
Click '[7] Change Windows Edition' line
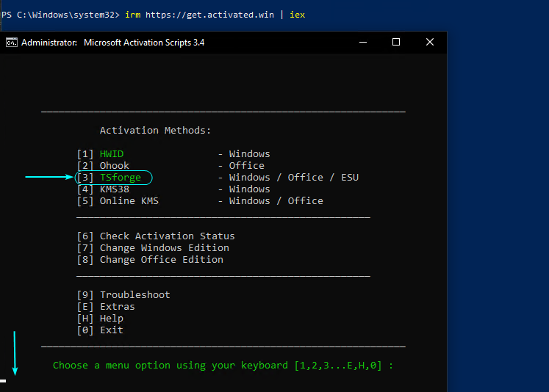(153, 248)
